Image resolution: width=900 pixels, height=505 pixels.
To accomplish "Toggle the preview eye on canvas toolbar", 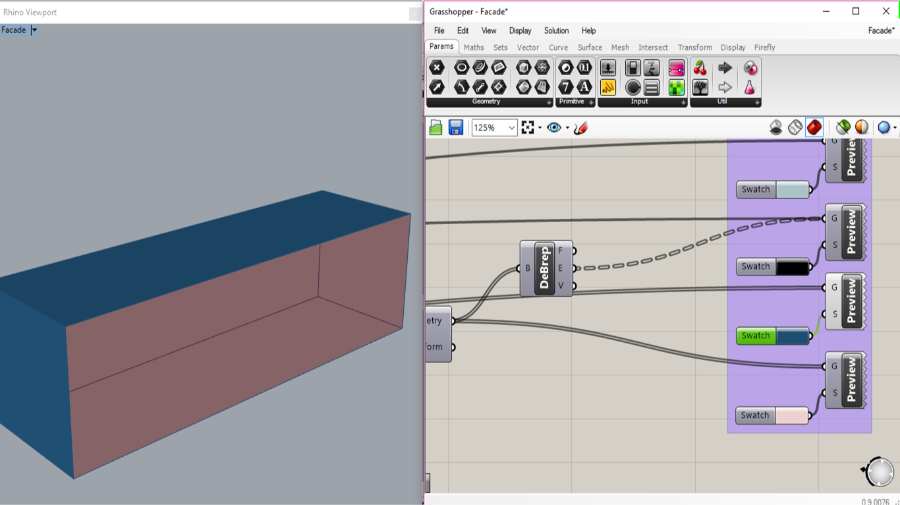I will pyautogui.click(x=554, y=127).
